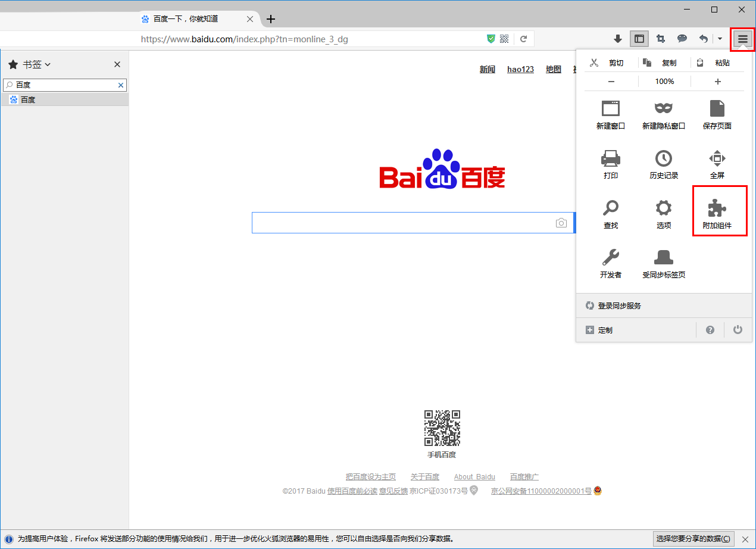Image resolution: width=756 pixels, height=549 pixels.
Task: Open the 关于百度 link
Action: [425, 477]
